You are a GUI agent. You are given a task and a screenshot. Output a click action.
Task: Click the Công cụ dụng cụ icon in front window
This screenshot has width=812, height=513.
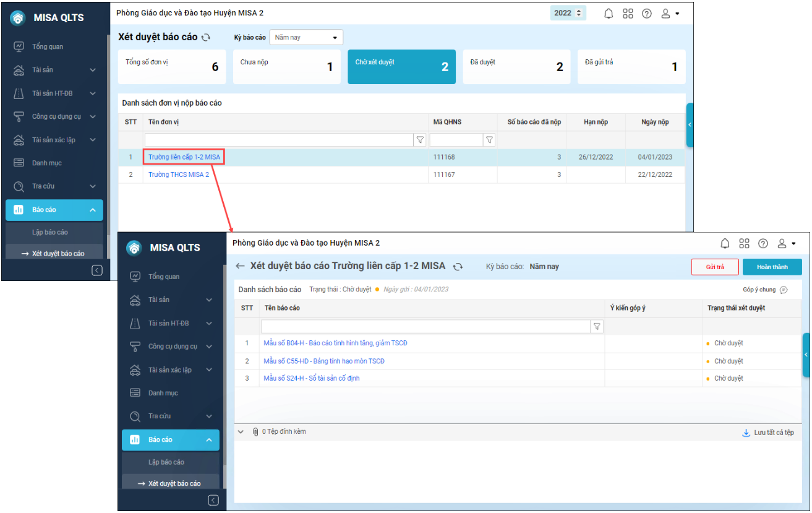[135, 347]
